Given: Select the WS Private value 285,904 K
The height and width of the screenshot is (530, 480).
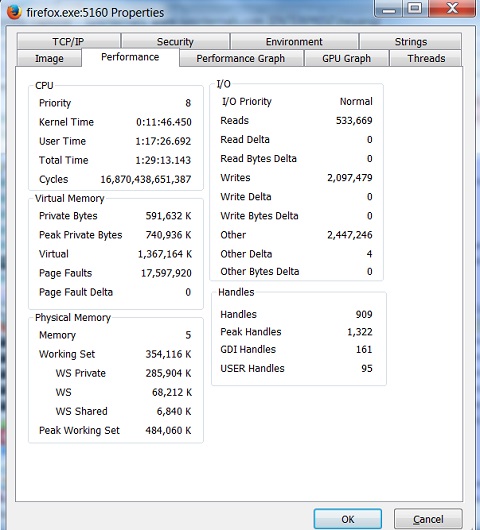Looking at the screenshot, I should point(168,373).
